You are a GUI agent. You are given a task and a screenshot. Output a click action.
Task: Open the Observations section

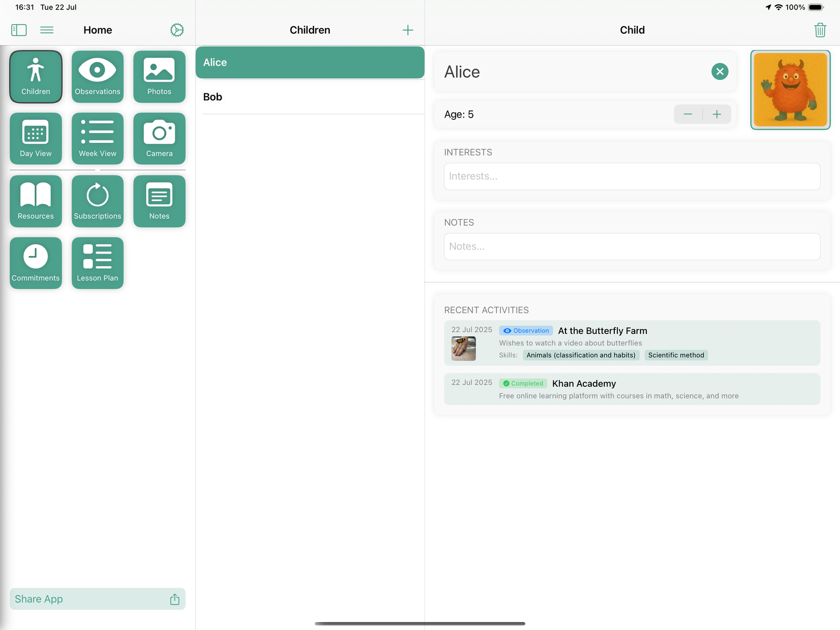[97, 77]
